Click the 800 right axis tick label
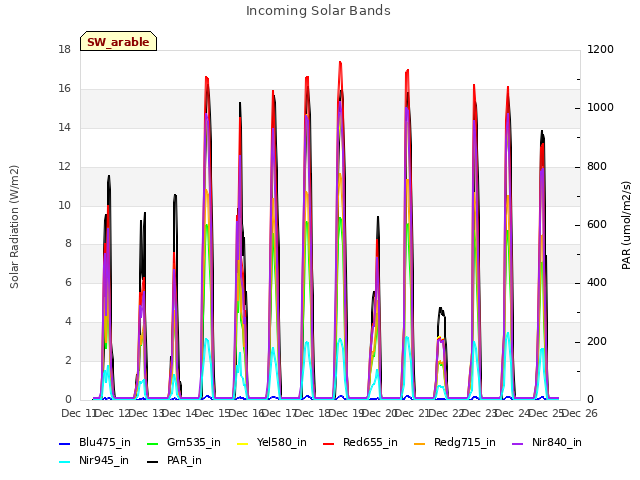This screenshot has height=480, width=640. [597, 167]
